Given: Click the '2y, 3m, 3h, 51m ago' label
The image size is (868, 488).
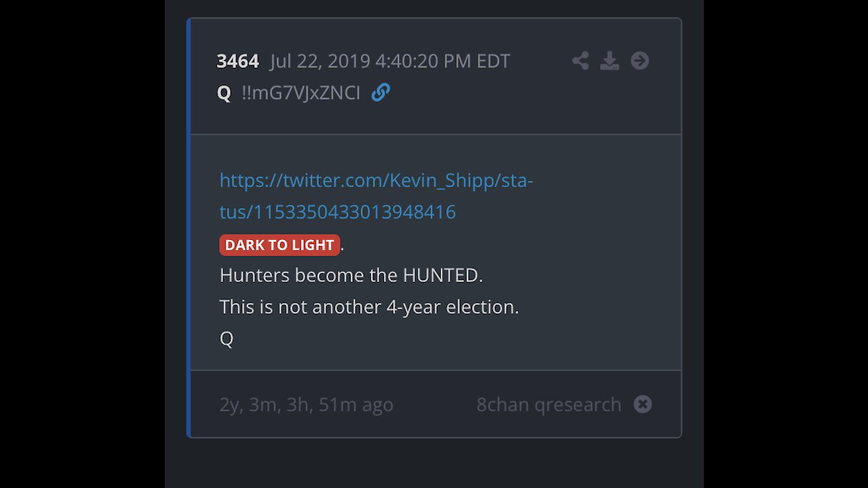Looking at the screenshot, I should click(307, 405).
